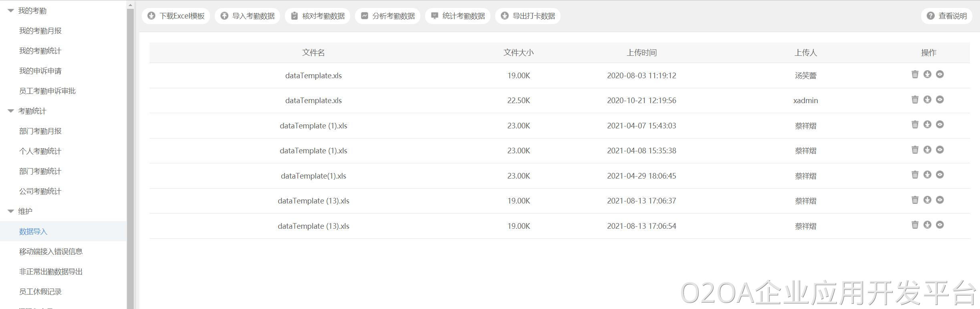Open 我的考勤月报 in the sidebar
The image size is (980, 309).
pos(40,31)
